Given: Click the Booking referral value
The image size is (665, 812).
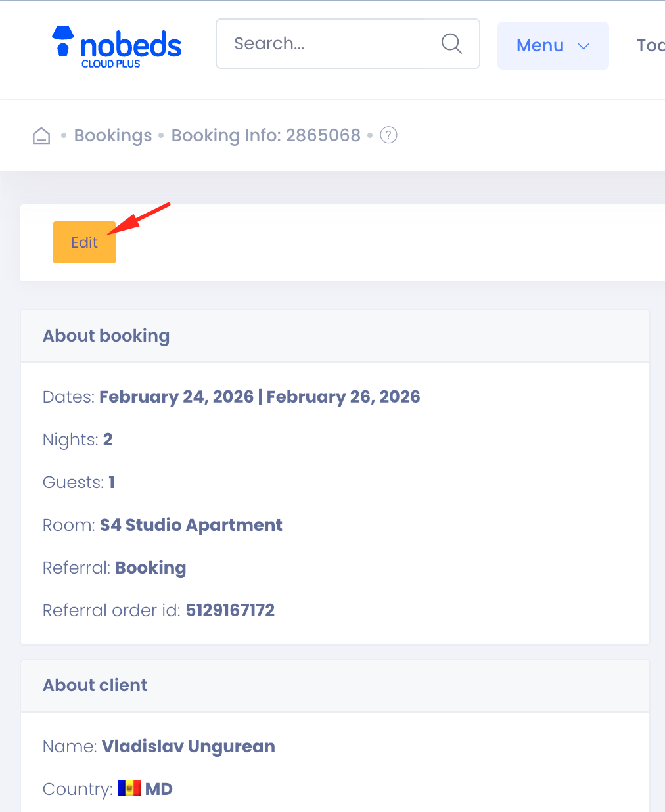Looking at the screenshot, I should point(150,568).
